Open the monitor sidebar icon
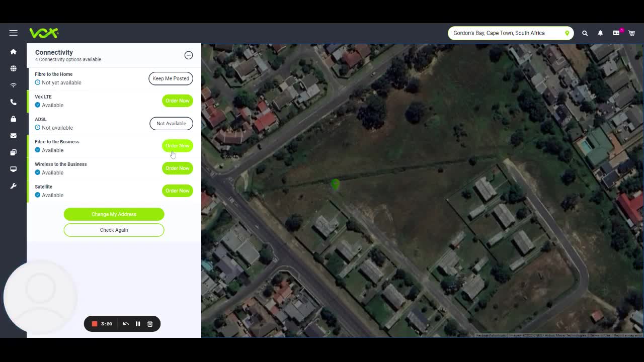This screenshot has width=644, height=362. [14, 169]
